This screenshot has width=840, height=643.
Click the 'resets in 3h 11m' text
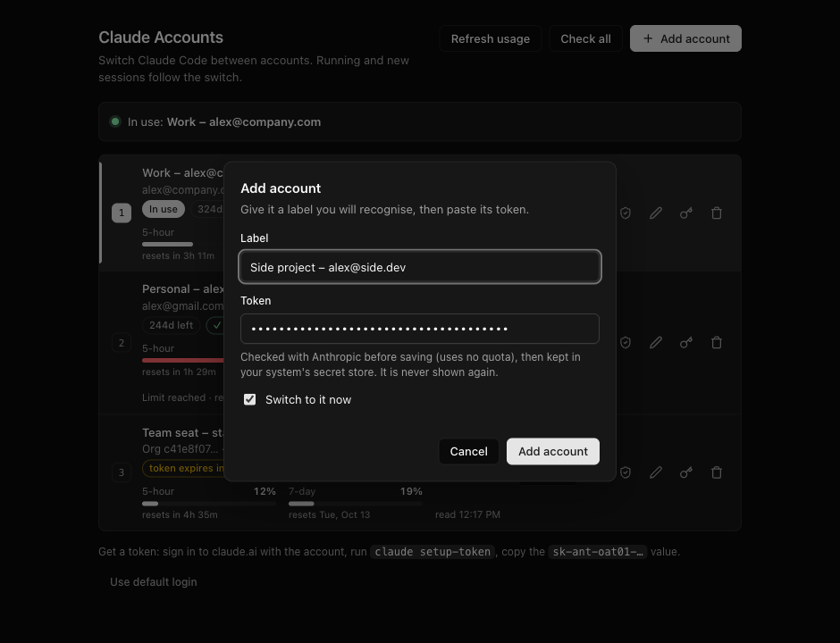click(178, 256)
